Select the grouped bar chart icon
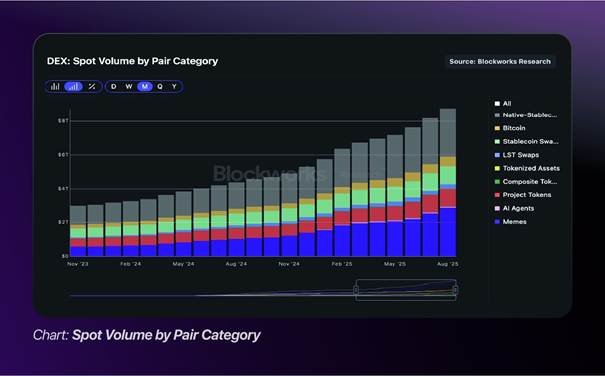The height and width of the screenshot is (376, 605). tap(55, 86)
